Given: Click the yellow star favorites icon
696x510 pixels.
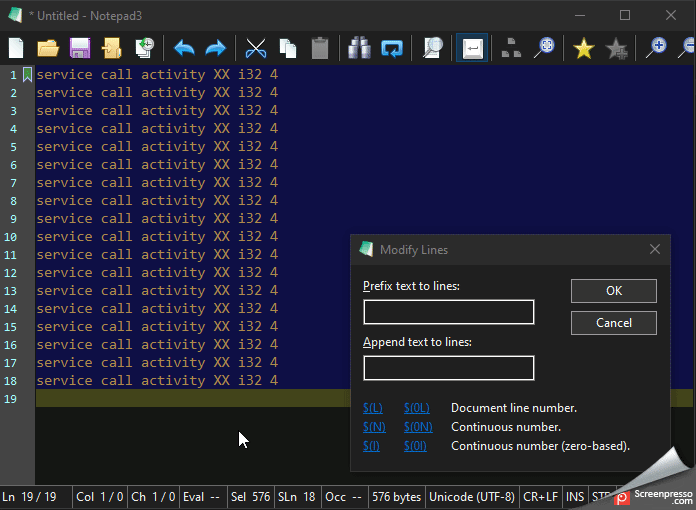Looking at the screenshot, I should click(584, 48).
